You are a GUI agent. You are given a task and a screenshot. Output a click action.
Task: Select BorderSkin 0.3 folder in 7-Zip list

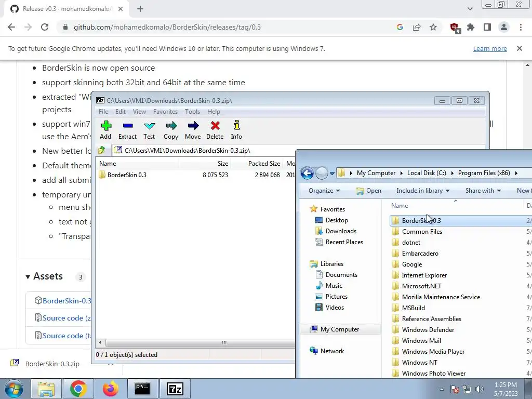point(123,175)
